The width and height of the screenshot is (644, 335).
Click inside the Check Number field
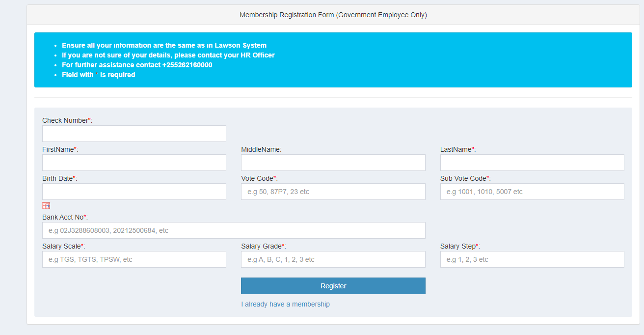click(134, 133)
